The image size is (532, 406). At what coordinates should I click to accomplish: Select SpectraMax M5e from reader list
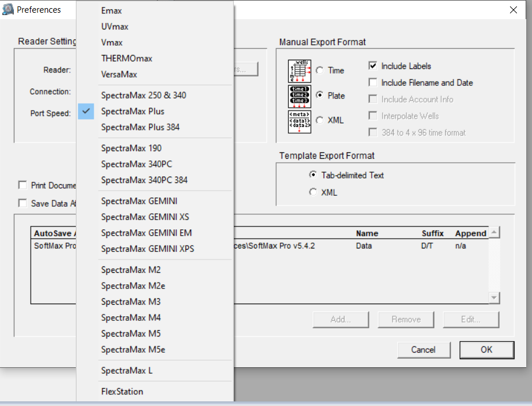click(x=133, y=350)
